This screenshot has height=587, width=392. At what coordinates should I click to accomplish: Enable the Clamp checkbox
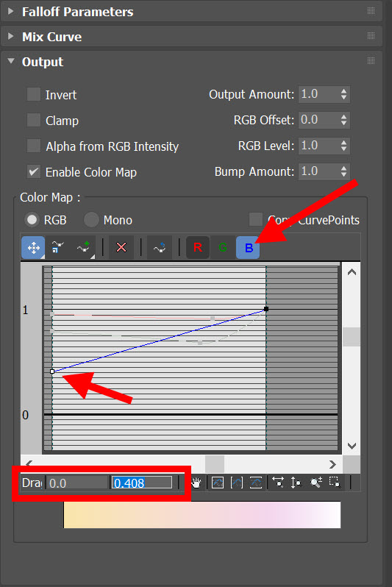coord(34,120)
